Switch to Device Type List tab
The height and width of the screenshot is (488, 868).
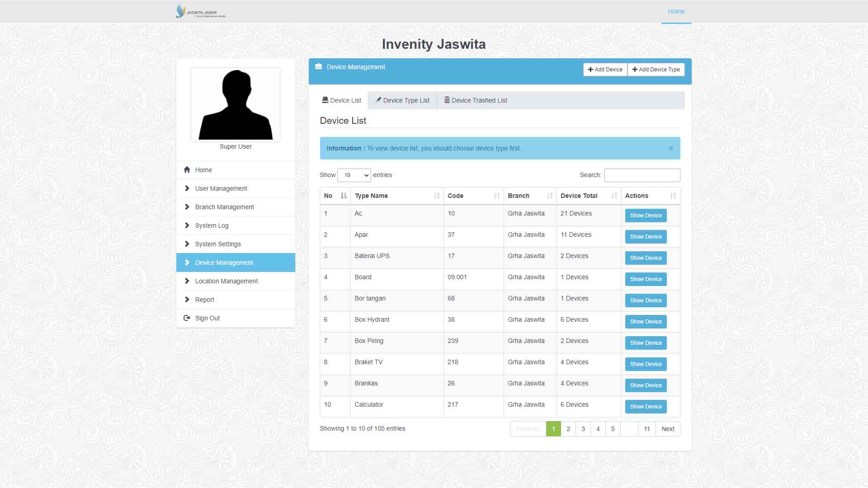(x=402, y=100)
